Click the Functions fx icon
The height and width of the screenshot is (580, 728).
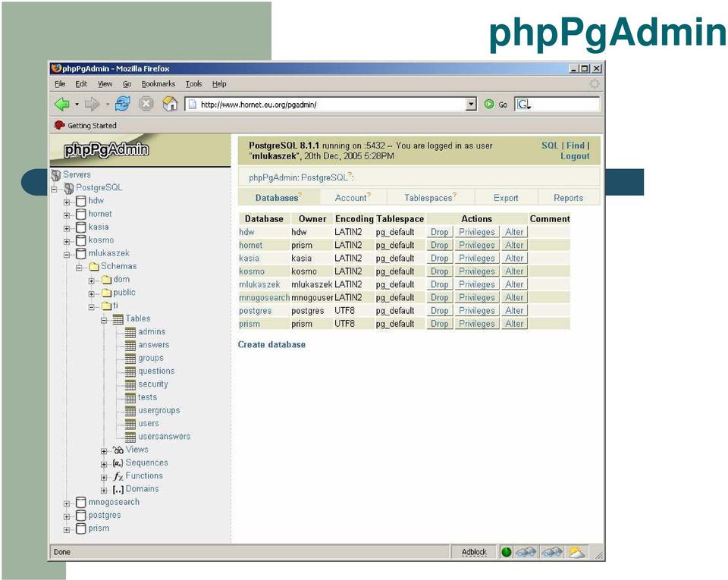118,476
